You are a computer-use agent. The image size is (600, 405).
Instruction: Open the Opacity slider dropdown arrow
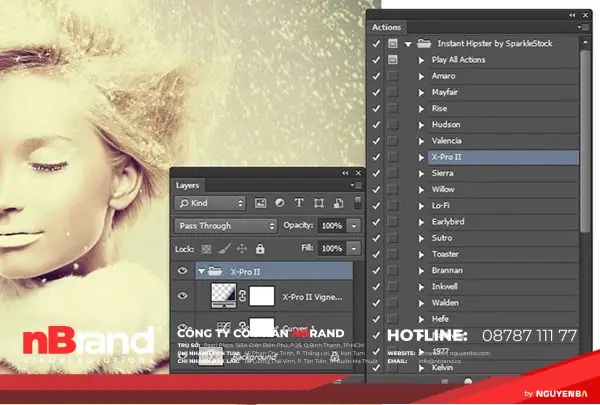[354, 225]
